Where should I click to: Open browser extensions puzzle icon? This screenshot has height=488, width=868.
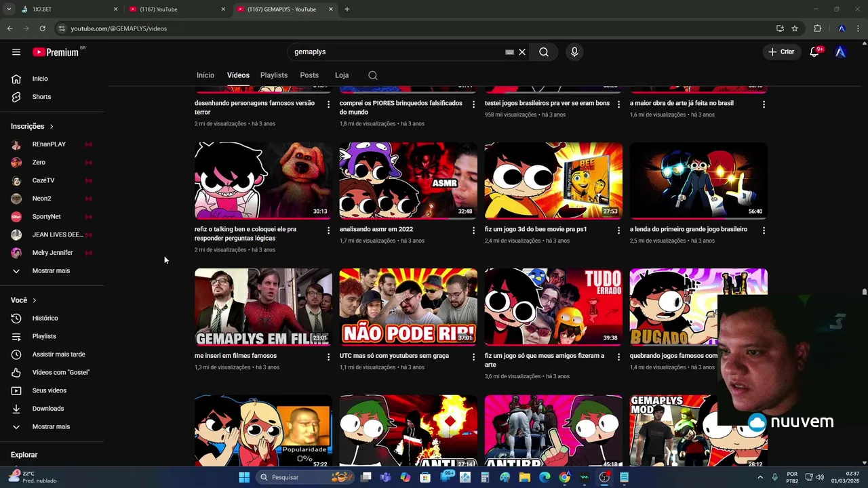tap(817, 28)
